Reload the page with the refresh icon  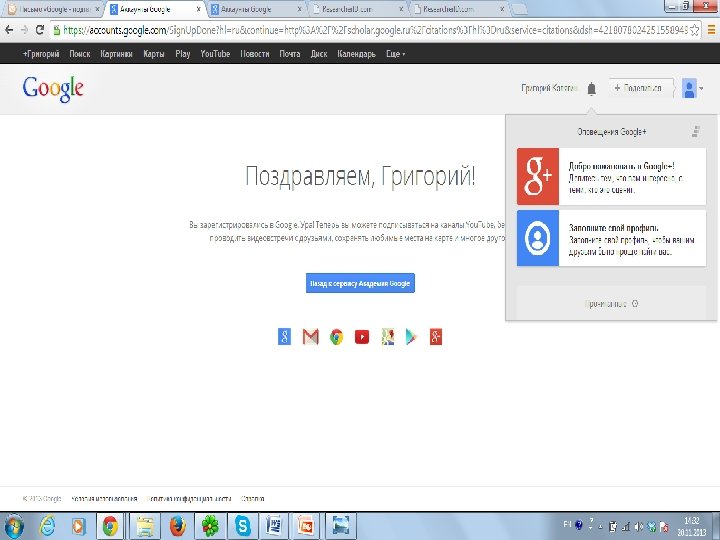tap(40, 30)
